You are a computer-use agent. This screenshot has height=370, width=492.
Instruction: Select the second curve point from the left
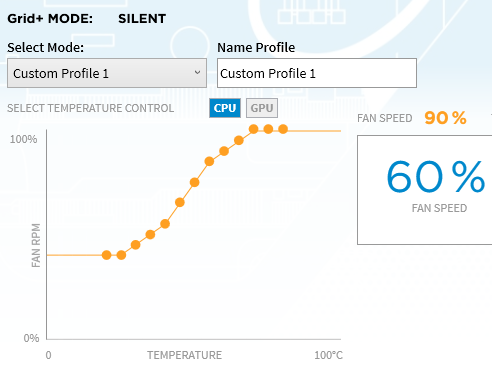(x=121, y=255)
